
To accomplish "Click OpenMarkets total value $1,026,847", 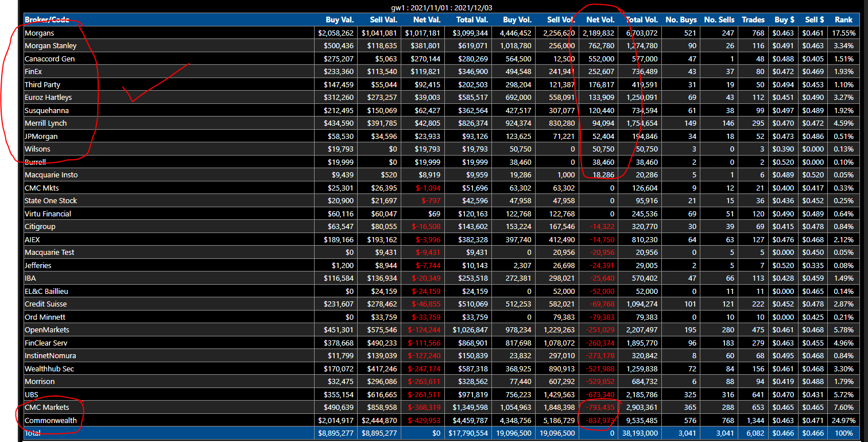I will point(471,330).
